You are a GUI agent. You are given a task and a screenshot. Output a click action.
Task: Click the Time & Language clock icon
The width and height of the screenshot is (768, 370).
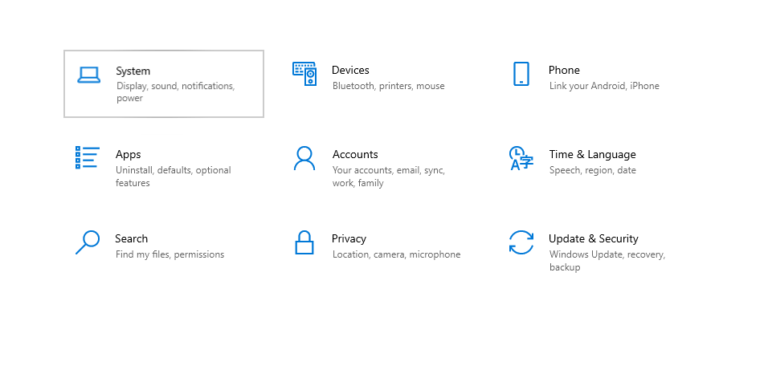click(x=521, y=158)
